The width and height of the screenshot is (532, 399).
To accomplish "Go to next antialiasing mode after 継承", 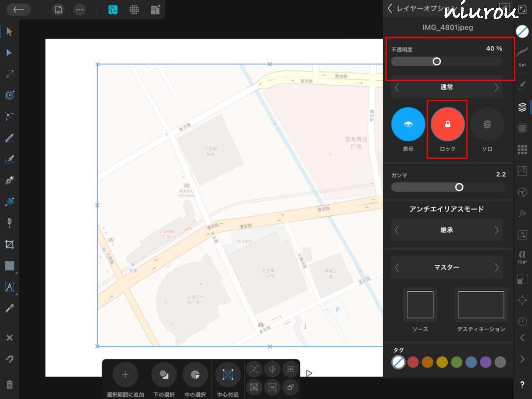I will click(497, 230).
